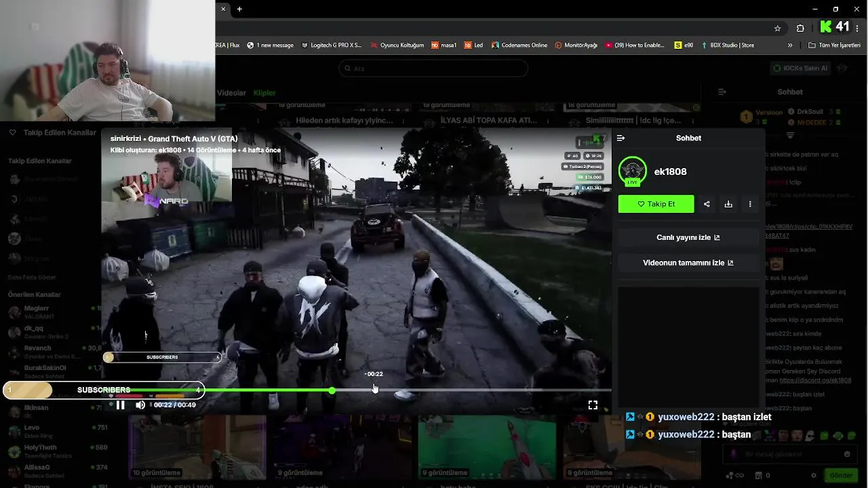Mute the clip volume
Screen dimensions: 868x488
140,405
